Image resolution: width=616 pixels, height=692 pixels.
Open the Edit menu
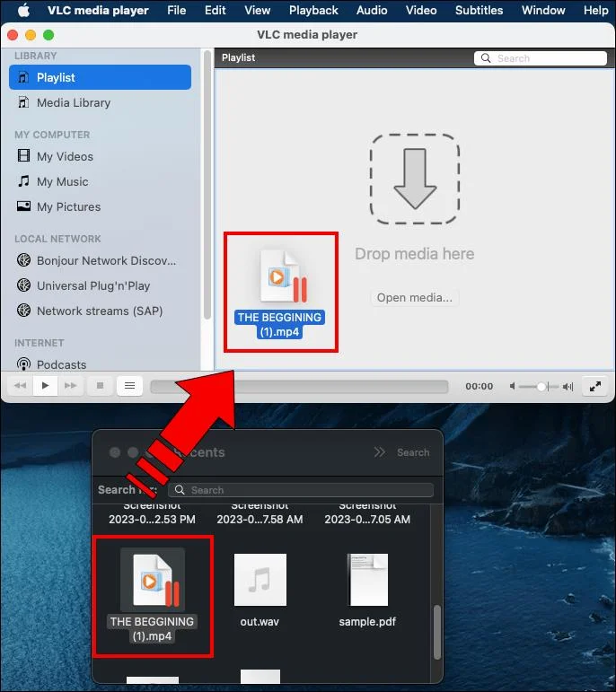point(215,10)
